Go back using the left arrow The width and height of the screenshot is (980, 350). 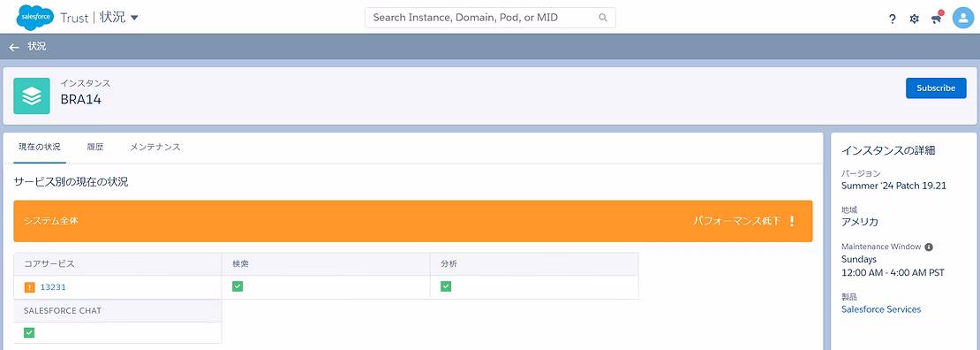pyautogui.click(x=14, y=47)
